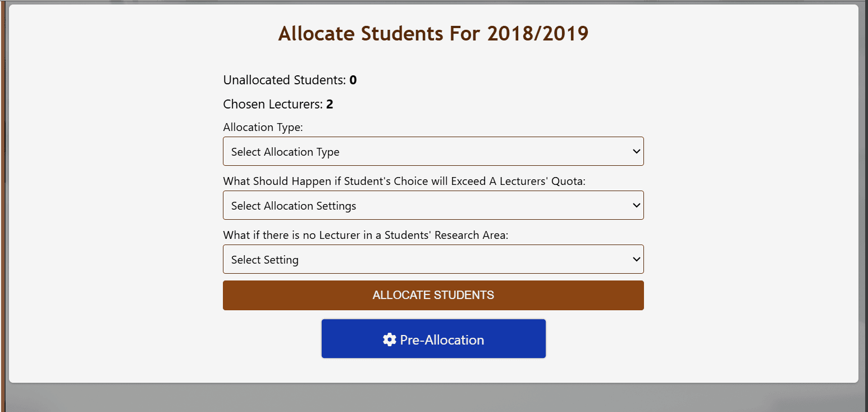868x412 pixels.
Task: Click the 'Unallocated Students:' text
Action: pos(284,80)
